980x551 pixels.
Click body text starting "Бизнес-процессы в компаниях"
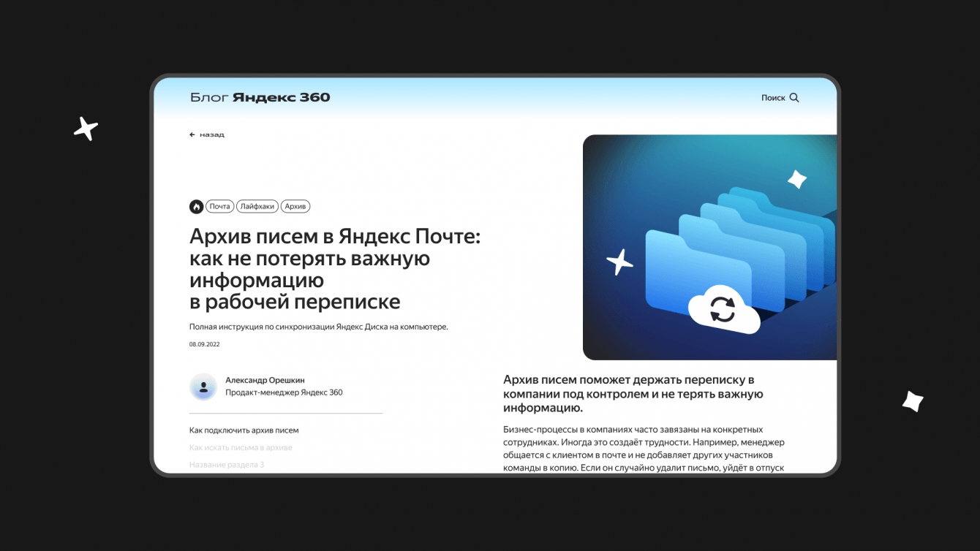644,449
